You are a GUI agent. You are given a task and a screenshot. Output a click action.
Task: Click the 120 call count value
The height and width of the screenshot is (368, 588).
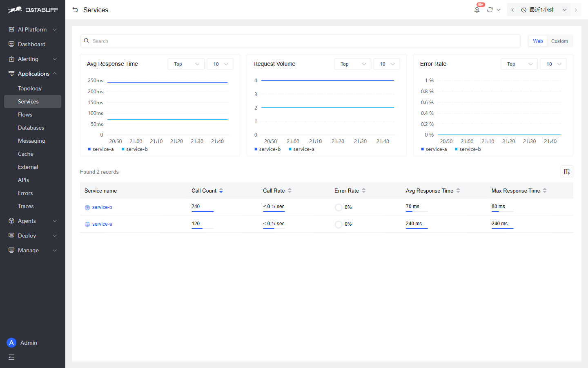196,224
